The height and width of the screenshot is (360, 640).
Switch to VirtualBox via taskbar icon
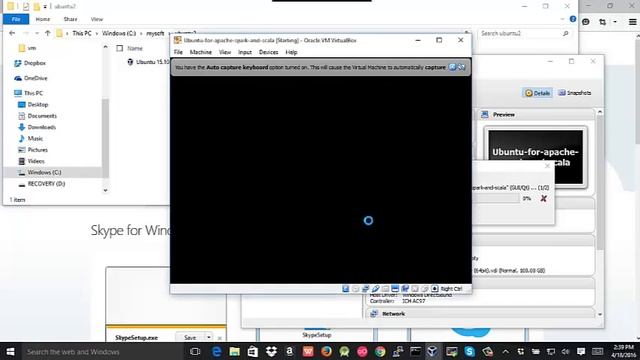point(433,351)
